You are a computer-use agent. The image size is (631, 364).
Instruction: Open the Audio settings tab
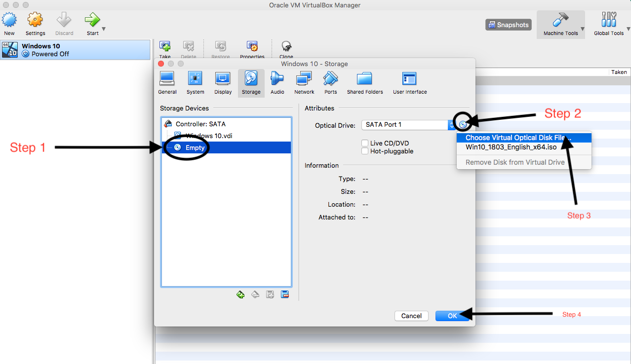coord(277,83)
